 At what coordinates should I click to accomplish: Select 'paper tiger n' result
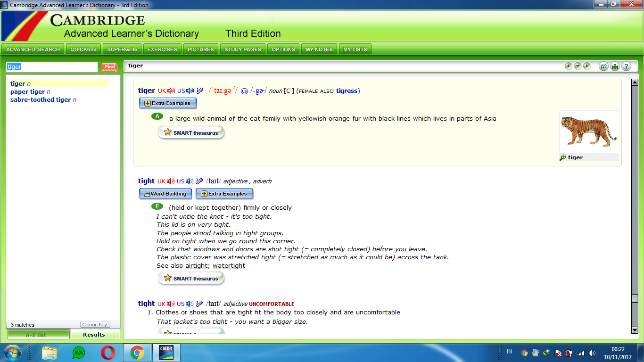(30, 91)
